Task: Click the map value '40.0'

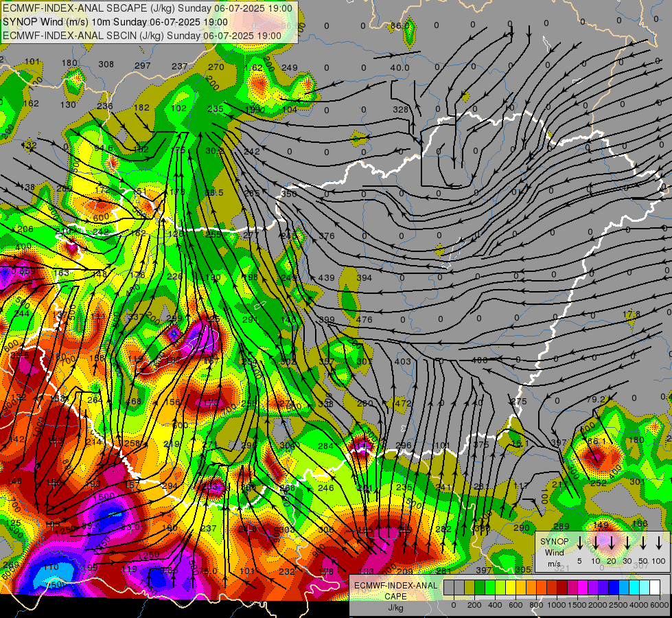Action: coord(400,68)
